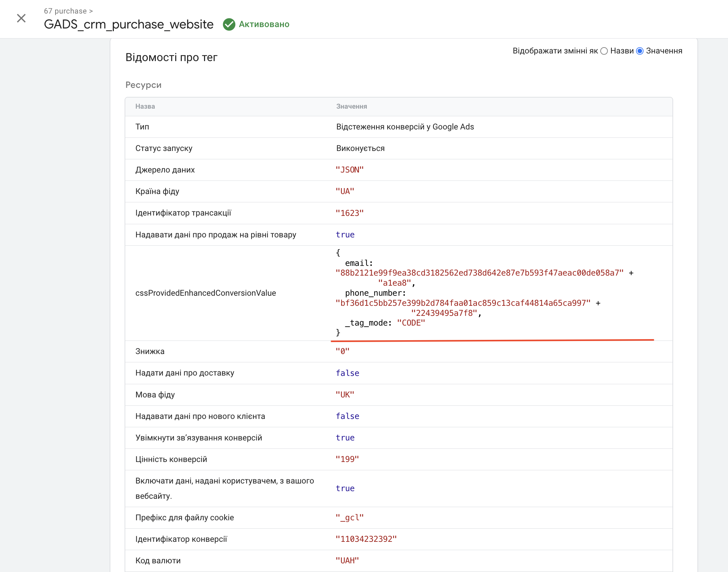Click the Джерело даних row label
The width and height of the screenshot is (728, 572).
tap(165, 170)
